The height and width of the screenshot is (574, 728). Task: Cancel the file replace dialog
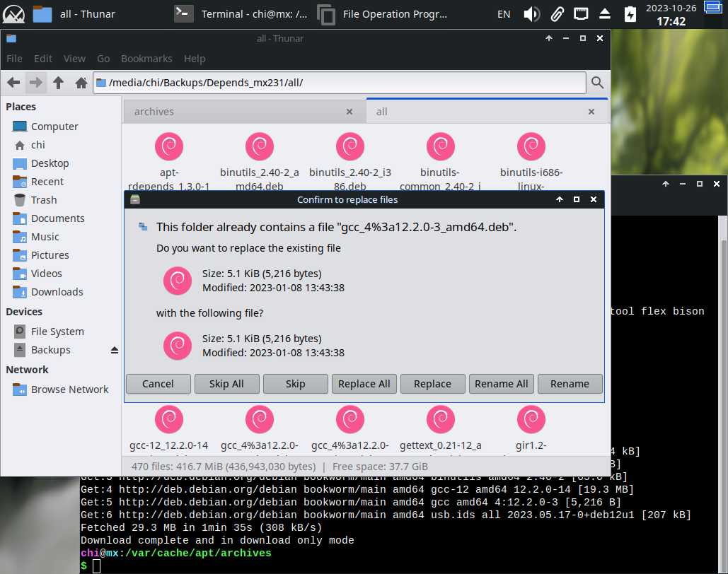coord(158,384)
